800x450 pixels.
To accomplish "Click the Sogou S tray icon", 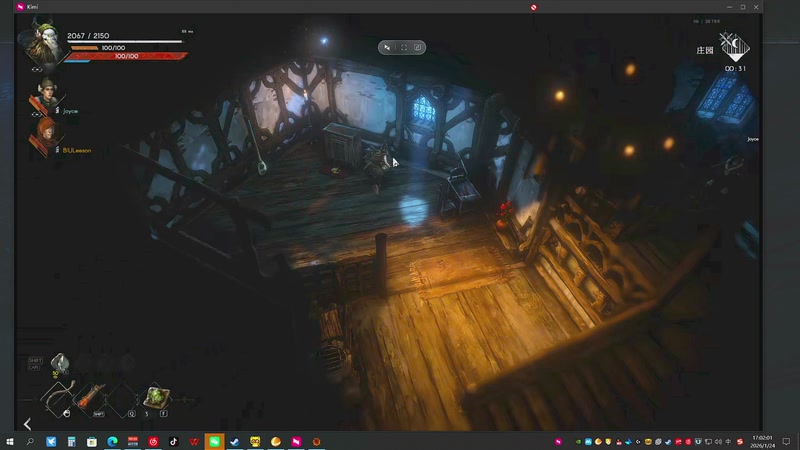I will point(740,442).
